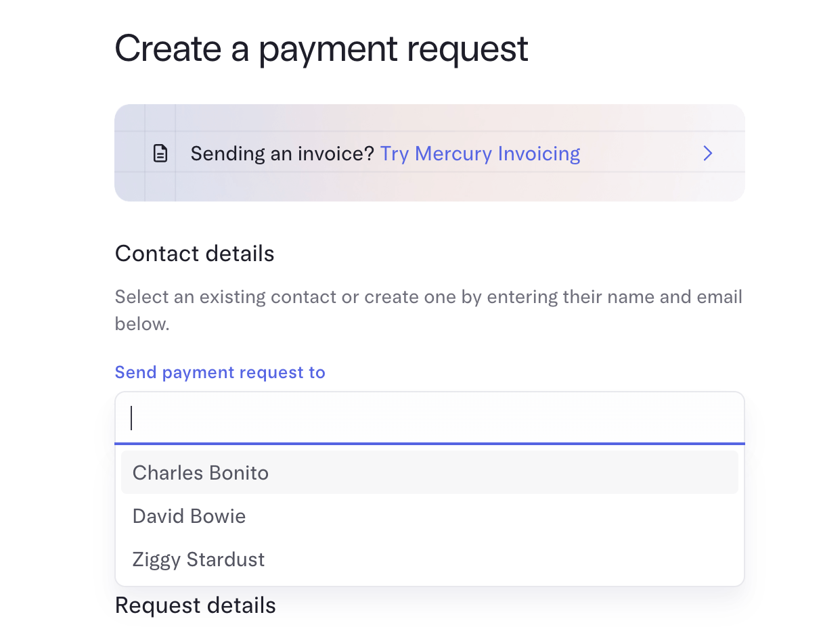
Task: Click the 'Sending an invoice?' banner text
Action: [x=282, y=154]
